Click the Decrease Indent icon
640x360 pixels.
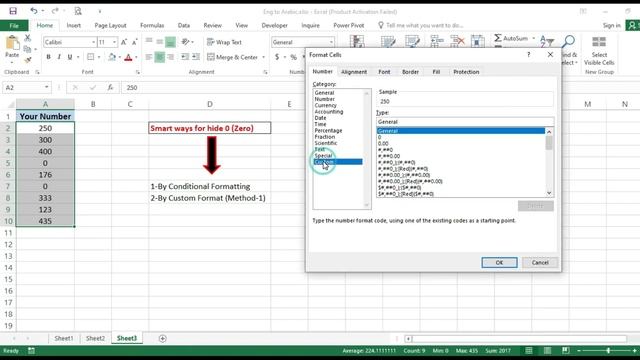(x=185, y=57)
